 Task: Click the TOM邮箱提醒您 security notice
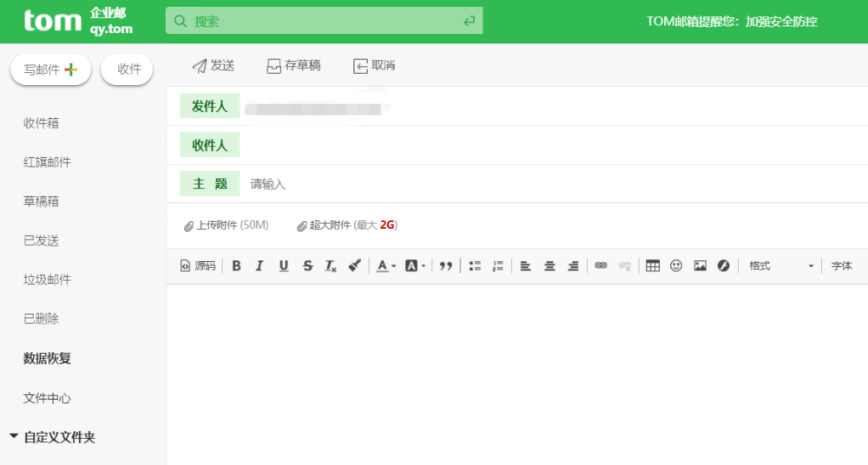point(731,21)
